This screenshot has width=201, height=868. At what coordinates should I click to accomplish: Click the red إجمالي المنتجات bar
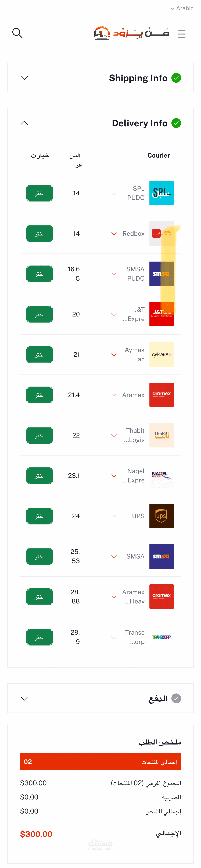[100, 762]
